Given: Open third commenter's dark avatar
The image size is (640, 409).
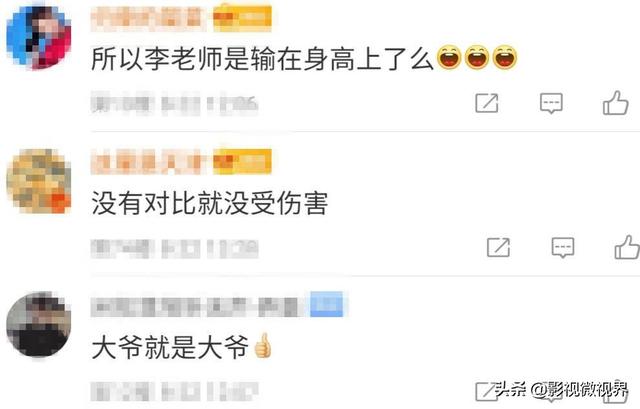Looking at the screenshot, I should [x=39, y=325].
